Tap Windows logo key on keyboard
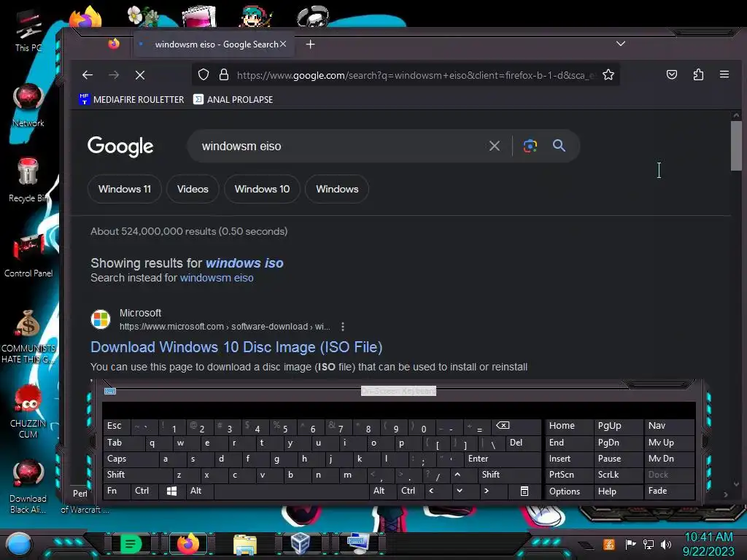 (x=172, y=491)
